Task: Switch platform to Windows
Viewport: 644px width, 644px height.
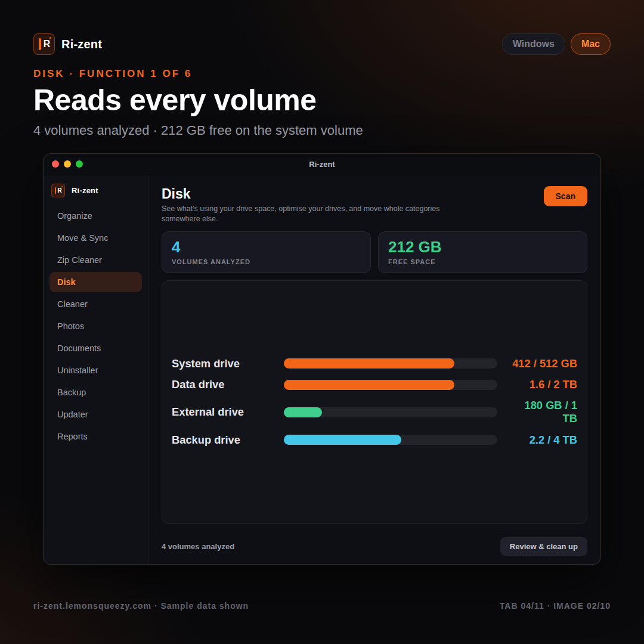Action: pyautogui.click(x=533, y=44)
